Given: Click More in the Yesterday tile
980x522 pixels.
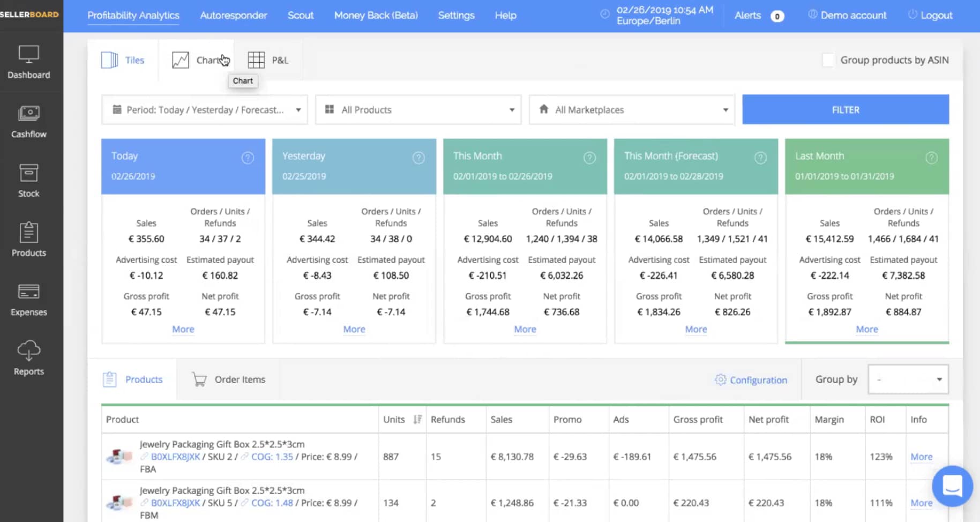Looking at the screenshot, I should pyautogui.click(x=354, y=329).
